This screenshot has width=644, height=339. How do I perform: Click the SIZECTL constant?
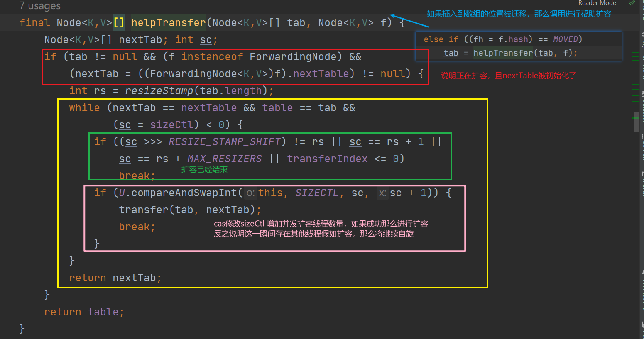point(317,193)
